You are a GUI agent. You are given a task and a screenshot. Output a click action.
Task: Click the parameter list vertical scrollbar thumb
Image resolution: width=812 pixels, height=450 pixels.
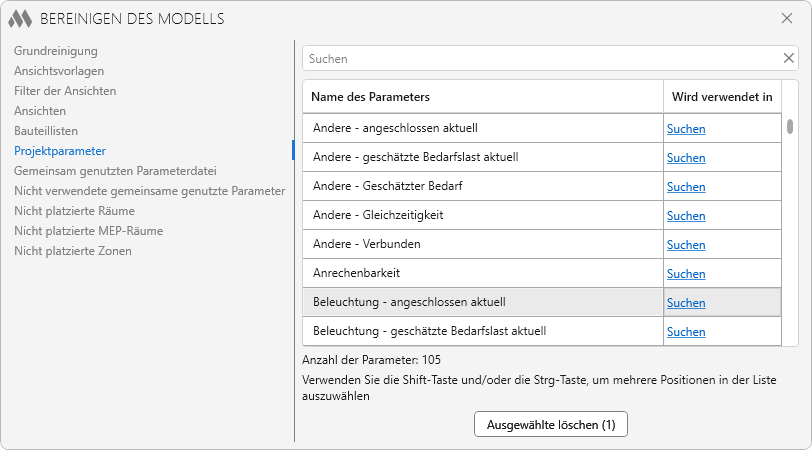789,126
